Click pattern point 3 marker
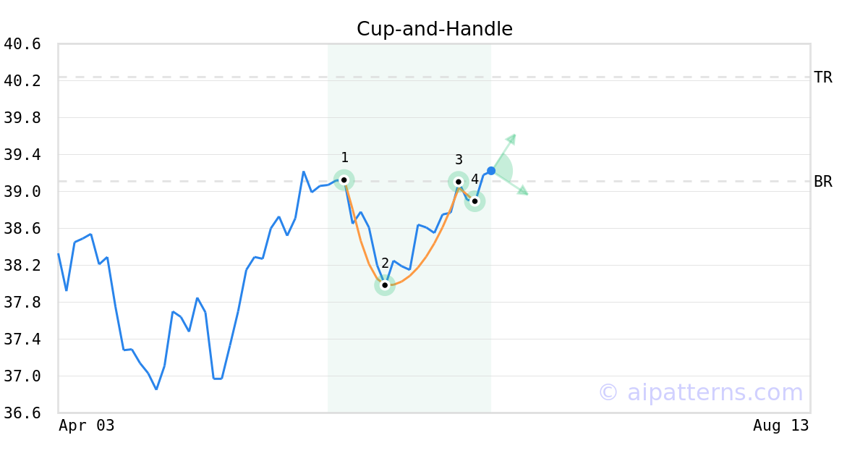This screenshot has height=456, width=868. click(x=458, y=182)
